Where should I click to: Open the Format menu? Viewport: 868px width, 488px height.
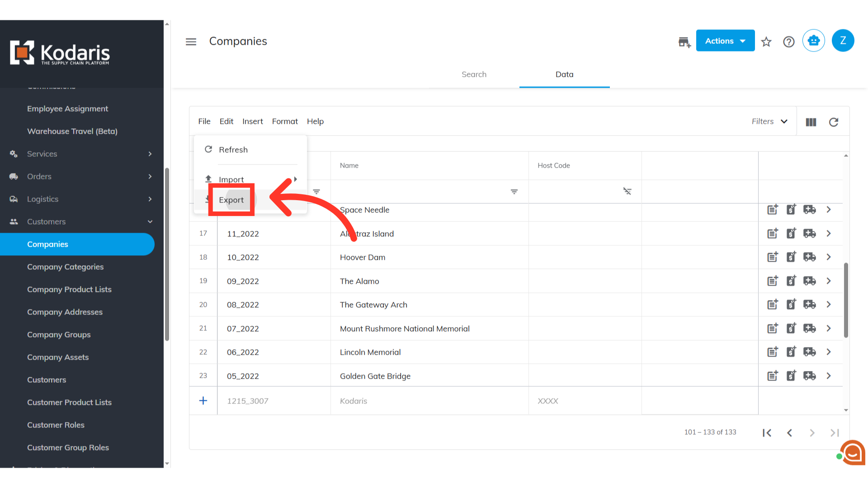coord(285,122)
